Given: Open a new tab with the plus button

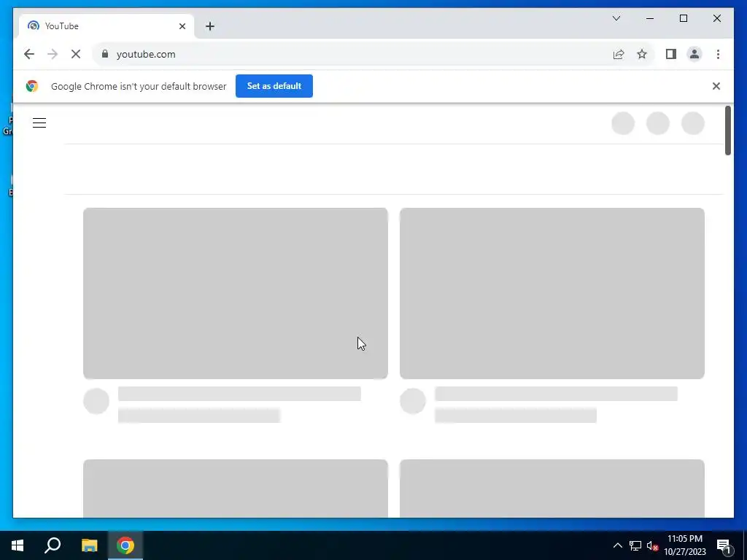Looking at the screenshot, I should [210, 26].
